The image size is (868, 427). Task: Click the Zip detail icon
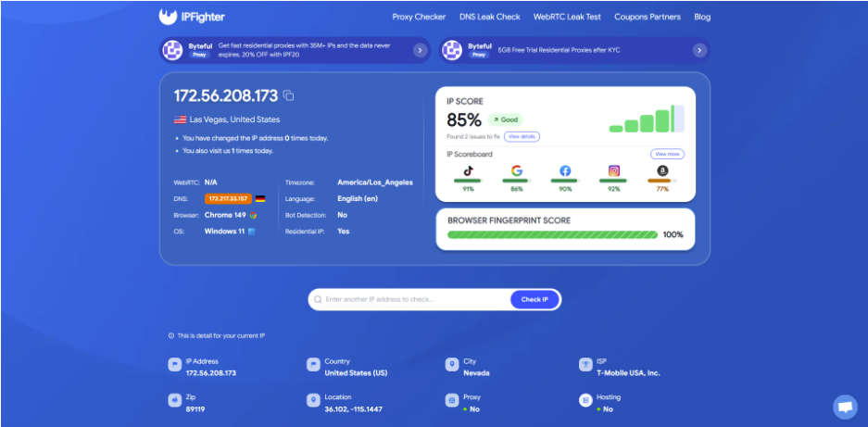pos(174,401)
